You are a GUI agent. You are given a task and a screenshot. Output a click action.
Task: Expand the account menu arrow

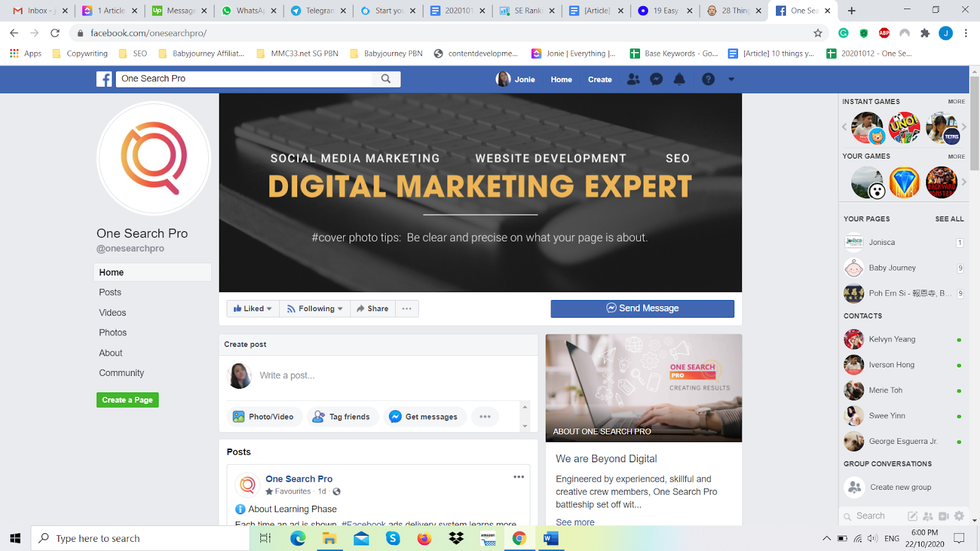(731, 79)
